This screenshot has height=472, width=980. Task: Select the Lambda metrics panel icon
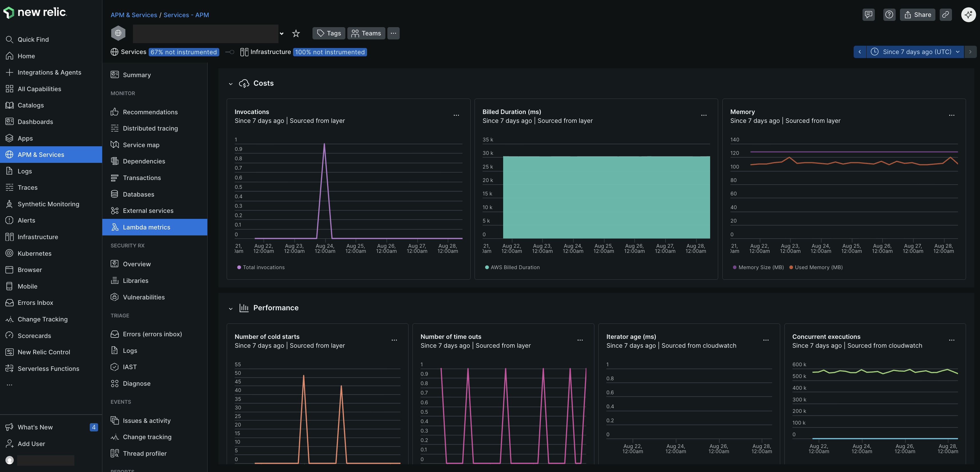point(115,227)
